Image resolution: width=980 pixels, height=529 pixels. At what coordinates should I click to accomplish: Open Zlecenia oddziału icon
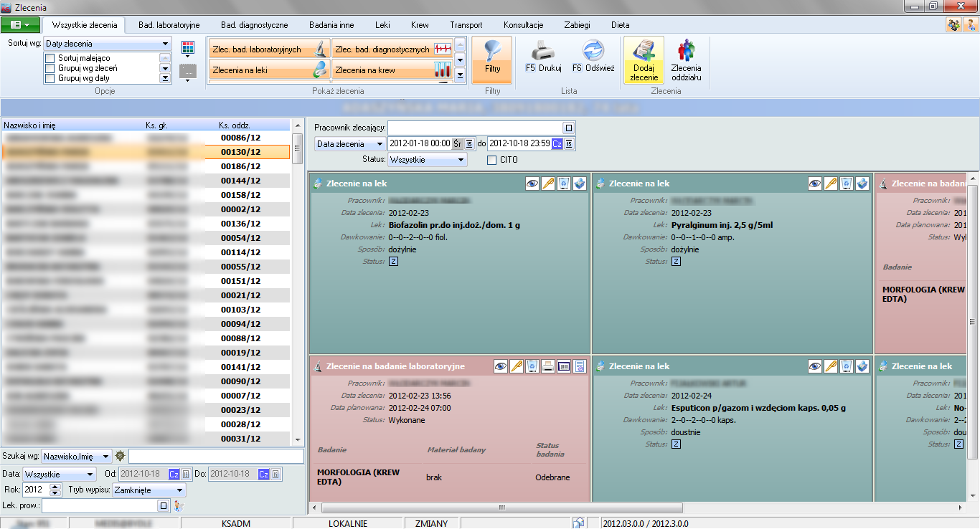(686, 52)
